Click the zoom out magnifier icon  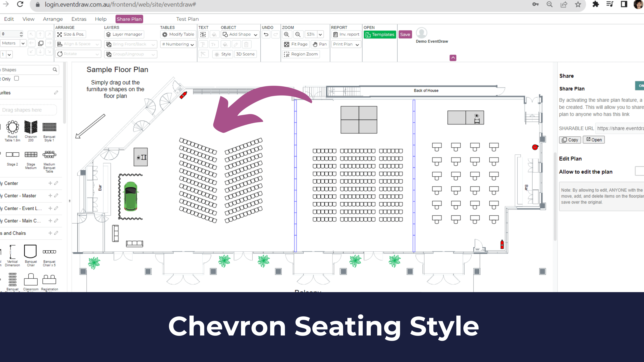[298, 34]
